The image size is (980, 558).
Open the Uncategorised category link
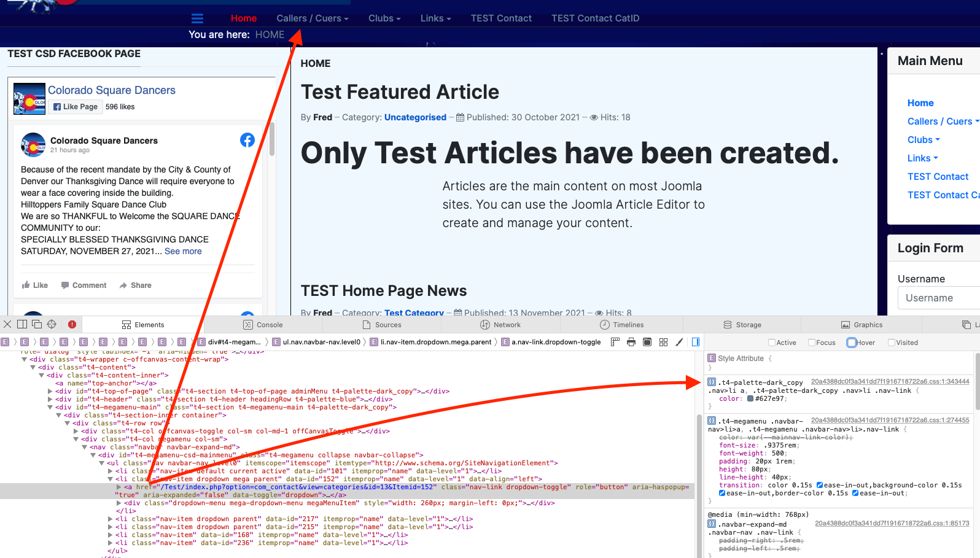pyautogui.click(x=415, y=117)
